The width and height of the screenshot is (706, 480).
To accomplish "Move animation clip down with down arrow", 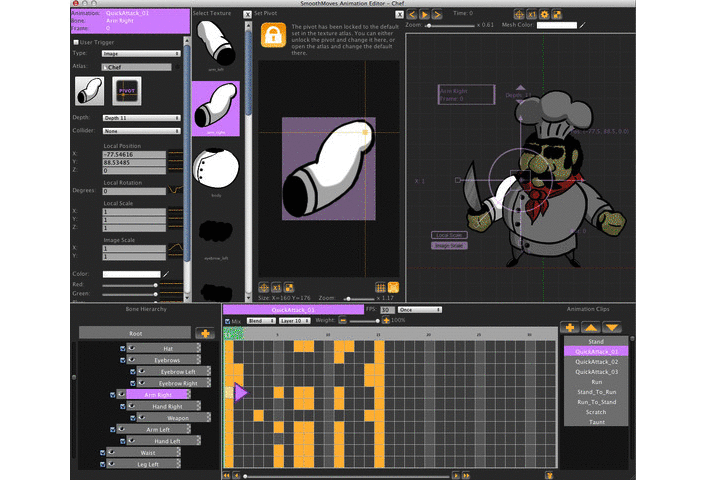I will coord(612,327).
